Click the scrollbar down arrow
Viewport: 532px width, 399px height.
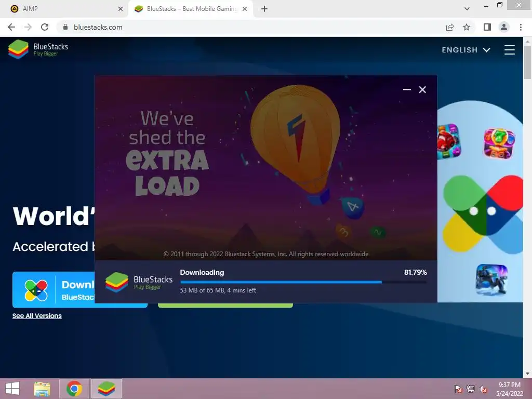528,374
